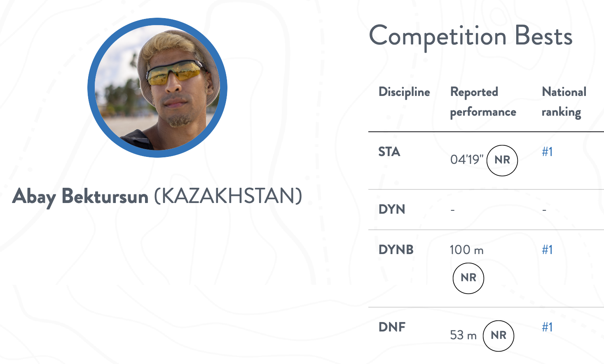
Task: Click the 100 m DYNB performance value
Action: (466, 250)
